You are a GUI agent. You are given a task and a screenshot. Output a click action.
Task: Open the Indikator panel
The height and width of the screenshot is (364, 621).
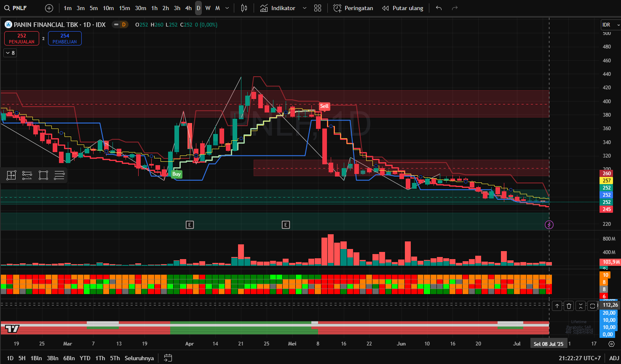pyautogui.click(x=278, y=8)
